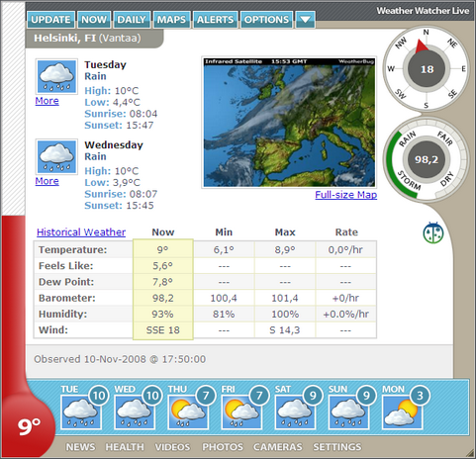Open the DAILY forecast tab
The height and width of the screenshot is (459, 476).
(132, 20)
